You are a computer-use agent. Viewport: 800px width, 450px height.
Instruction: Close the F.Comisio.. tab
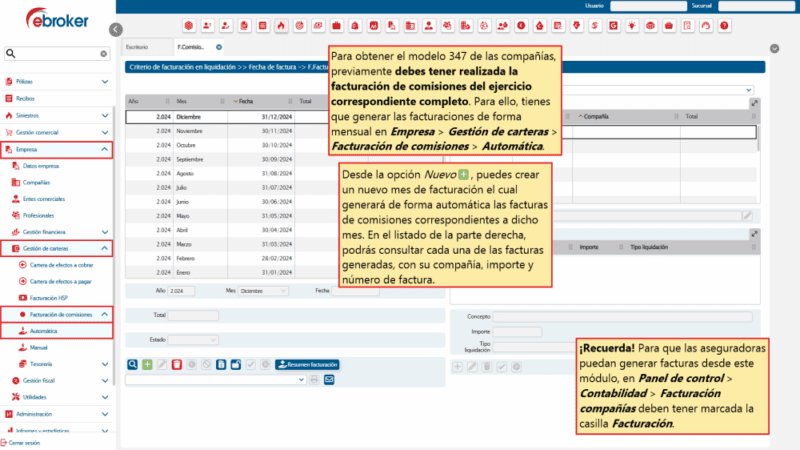(x=219, y=47)
